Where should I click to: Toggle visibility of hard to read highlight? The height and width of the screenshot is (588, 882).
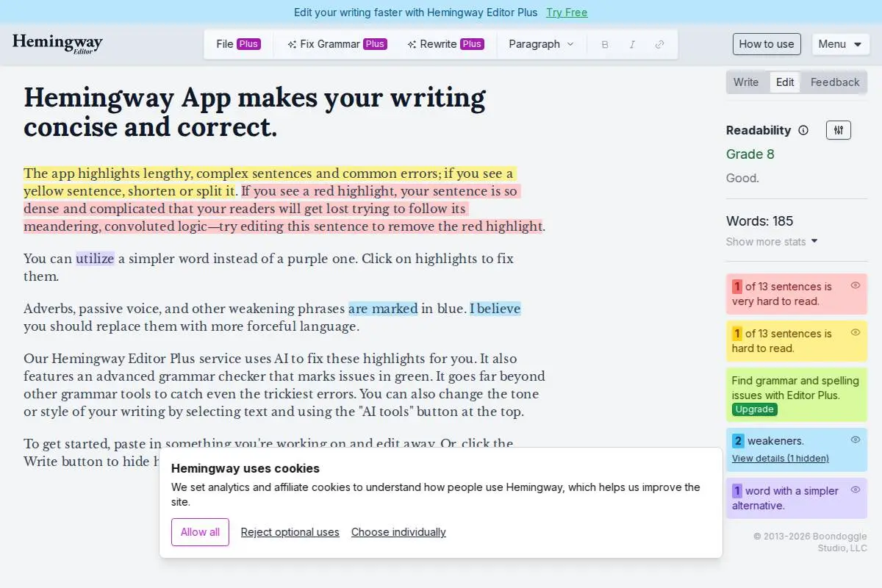click(x=856, y=332)
